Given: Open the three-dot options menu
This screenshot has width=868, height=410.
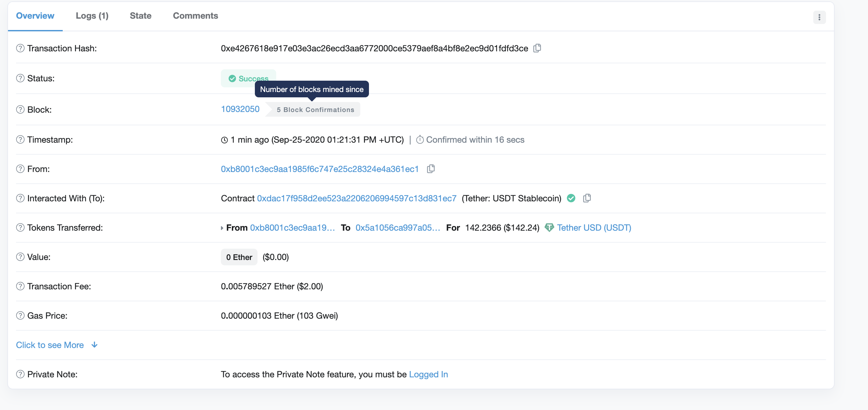Looking at the screenshot, I should tap(819, 17).
